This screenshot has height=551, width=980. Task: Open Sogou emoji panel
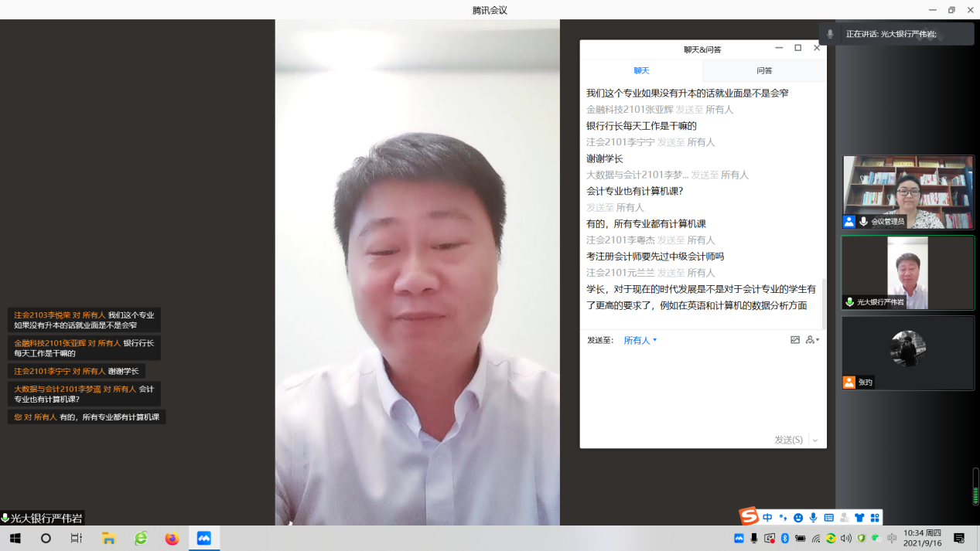(x=798, y=518)
